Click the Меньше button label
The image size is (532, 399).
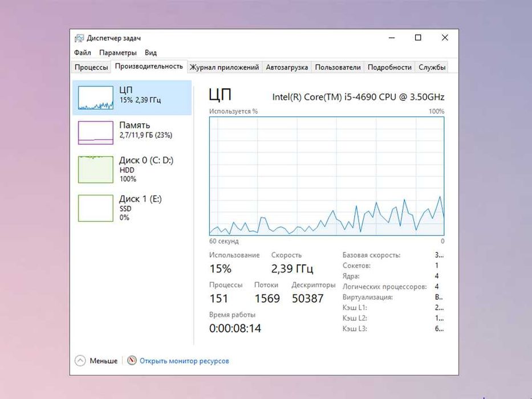click(x=103, y=361)
